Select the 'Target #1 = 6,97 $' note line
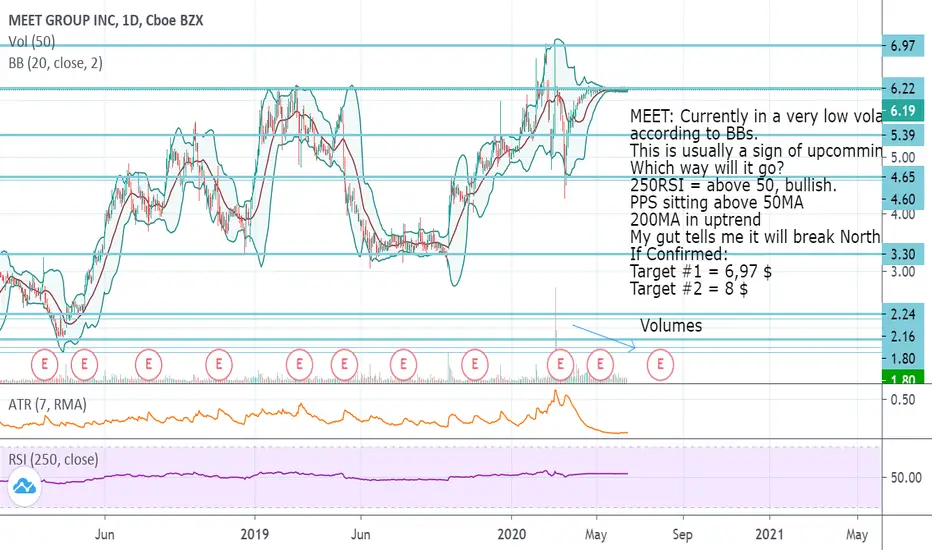Image resolution: width=932 pixels, height=550 pixels. (701, 272)
